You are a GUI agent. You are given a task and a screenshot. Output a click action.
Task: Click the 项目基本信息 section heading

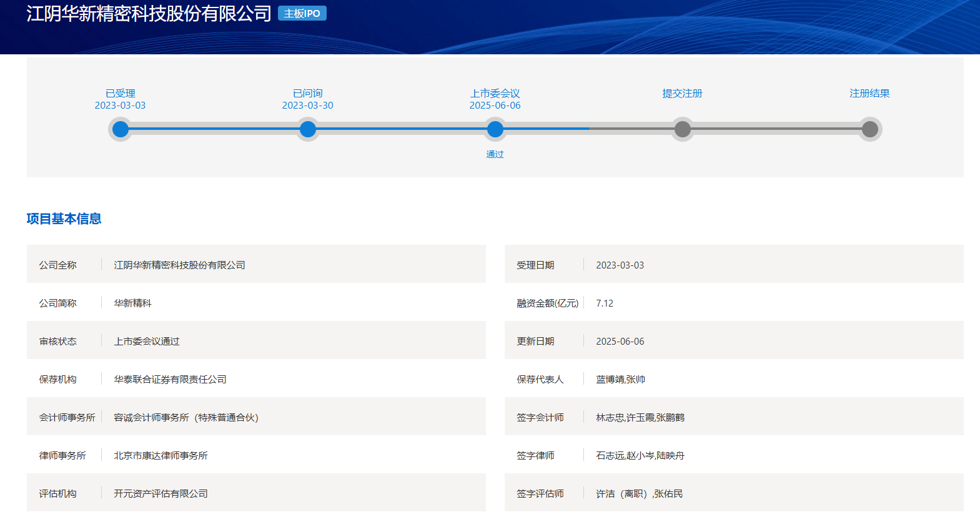pos(64,219)
